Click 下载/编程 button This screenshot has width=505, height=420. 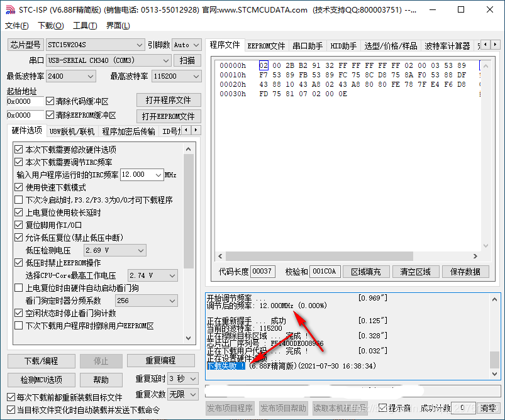click(42, 361)
